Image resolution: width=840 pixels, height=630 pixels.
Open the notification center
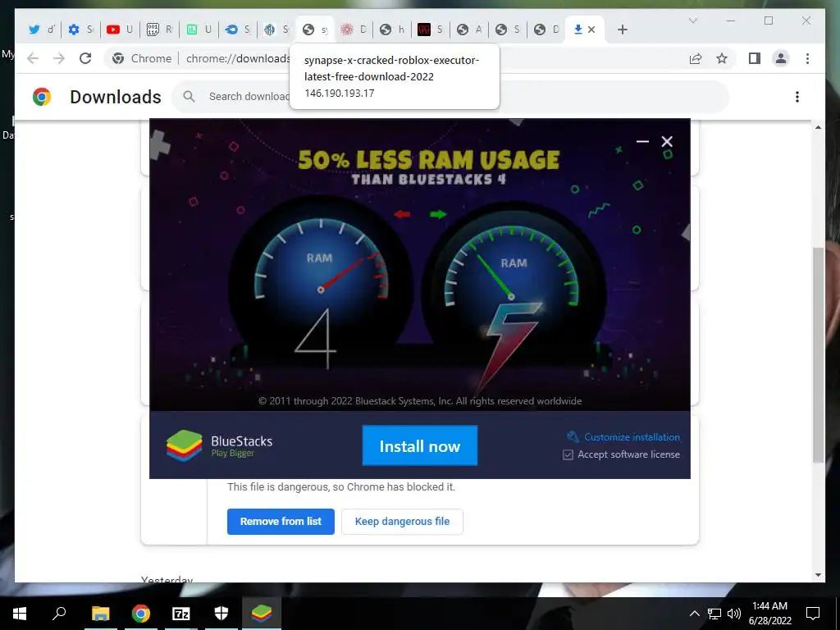coord(813,614)
